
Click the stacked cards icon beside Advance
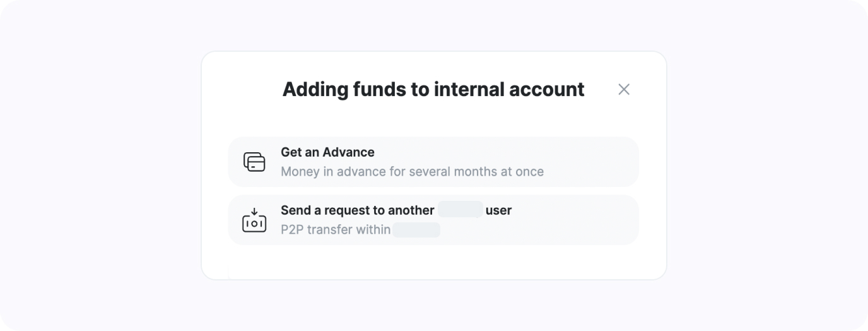click(254, 162)
